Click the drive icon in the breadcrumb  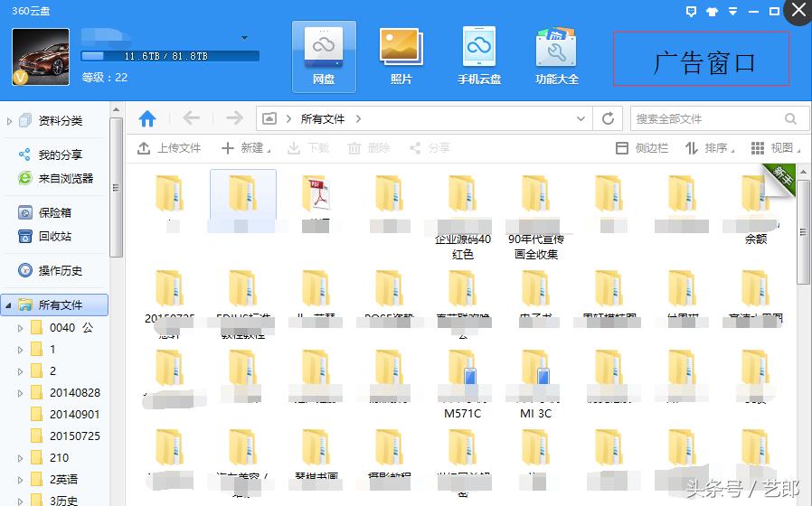point(269,119)
